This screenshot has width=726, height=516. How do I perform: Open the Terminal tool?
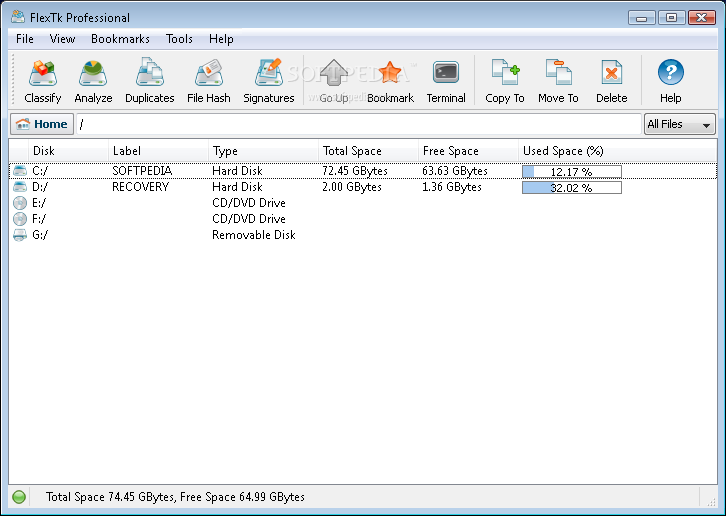click(x=446, y=80)
